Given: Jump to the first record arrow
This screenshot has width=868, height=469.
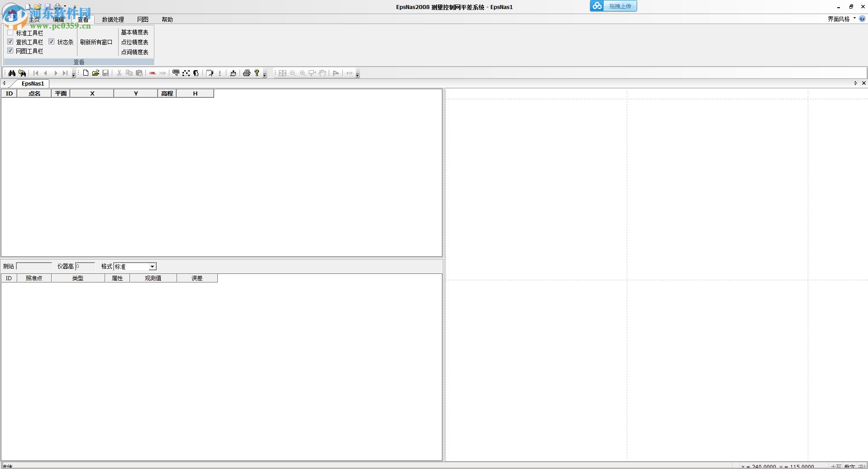Looking at the screenshot, I should point(36,73).
